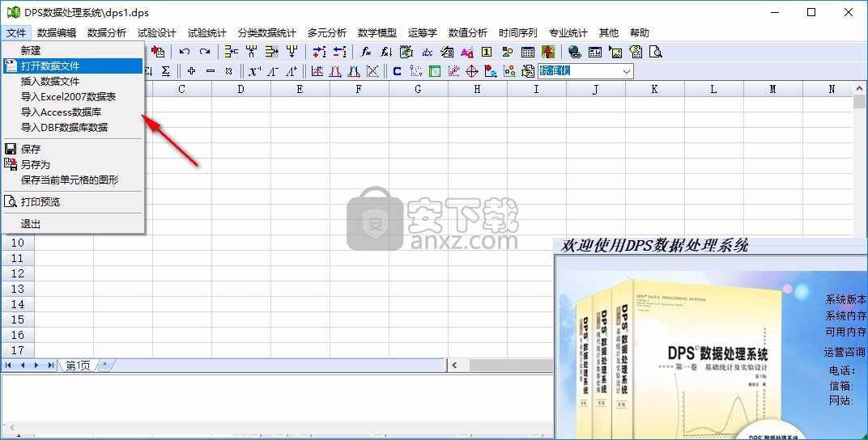Image resolution: width=868 pixels, height=440 pixels.
Task: Open the 分类数据统计 menu
Action: click(x=267, y=32)
